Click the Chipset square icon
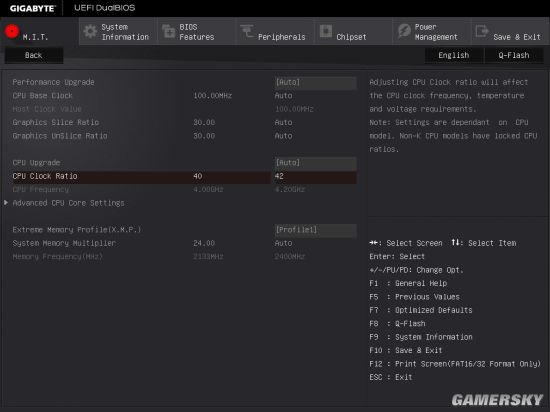Viewport: 550px width, 412px height. pyautogui.click(x=326, y=31)
